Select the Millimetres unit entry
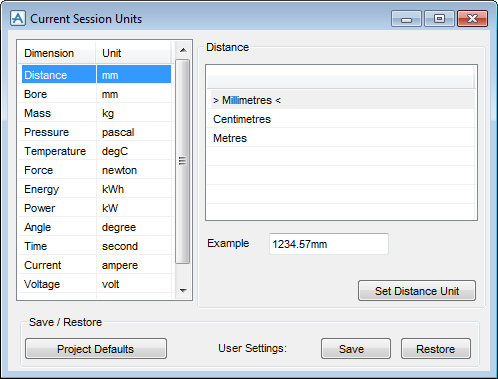The width and height of the screenshot is (498, 379). (x=341, y=100)
